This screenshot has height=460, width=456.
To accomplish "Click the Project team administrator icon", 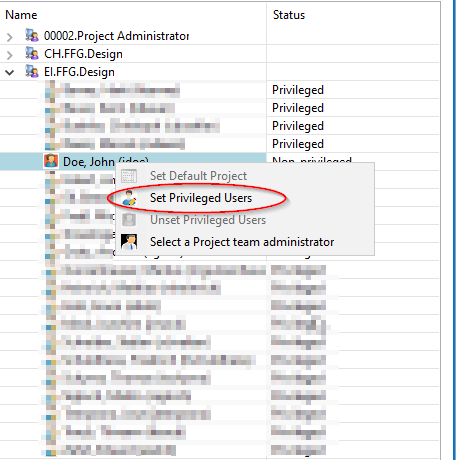I will click(x=129, y=242).
